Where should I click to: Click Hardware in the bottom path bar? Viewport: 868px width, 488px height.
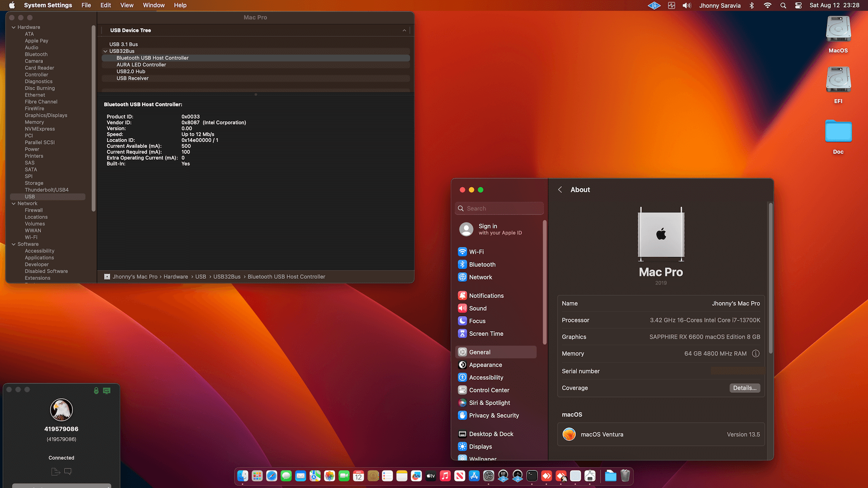(176, 277)
